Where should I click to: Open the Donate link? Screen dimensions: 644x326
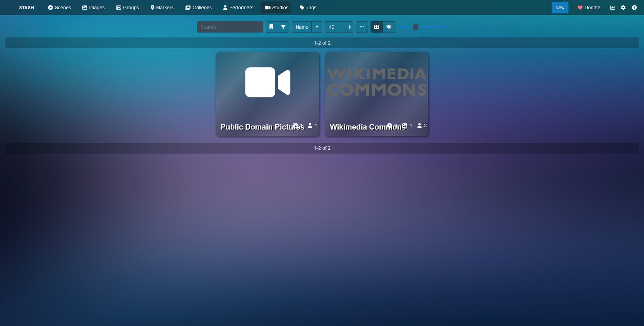click(589, 8)
